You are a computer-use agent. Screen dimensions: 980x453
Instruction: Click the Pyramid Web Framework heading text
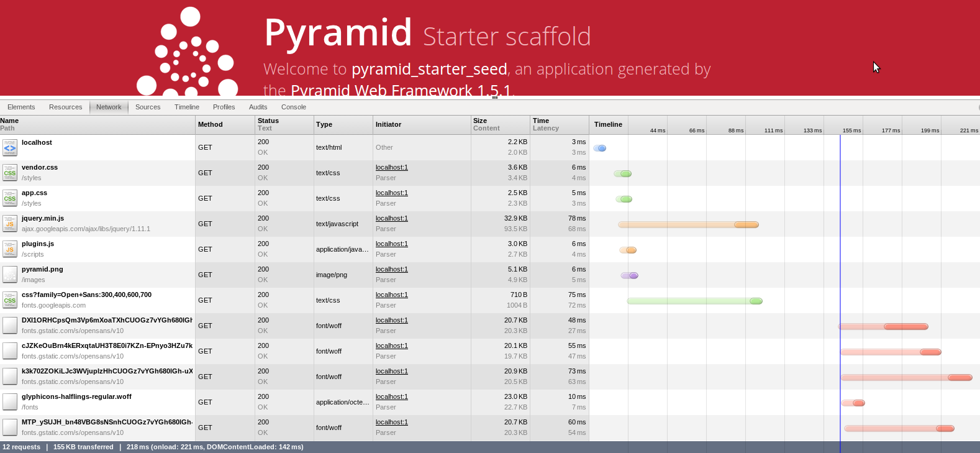(x=401, y=91)
